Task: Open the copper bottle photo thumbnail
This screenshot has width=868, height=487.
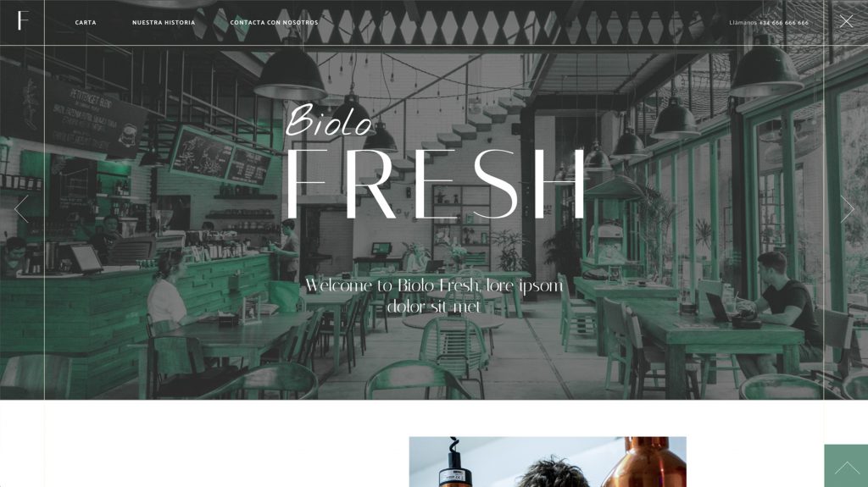Action: tap(548, 462)
